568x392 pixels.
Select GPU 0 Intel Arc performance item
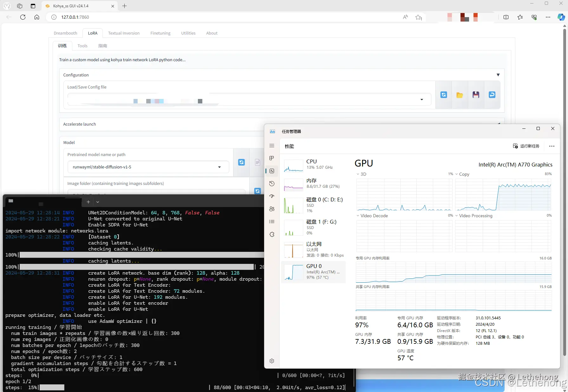313,272
